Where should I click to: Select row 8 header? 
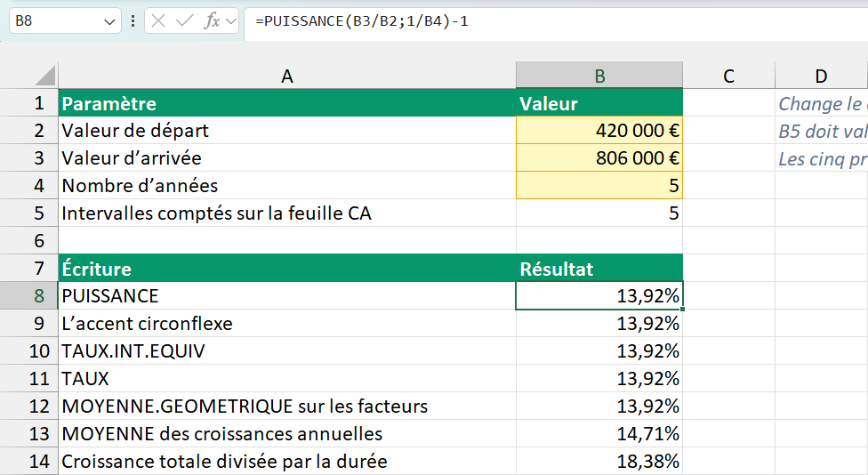(x=28, y=295)
